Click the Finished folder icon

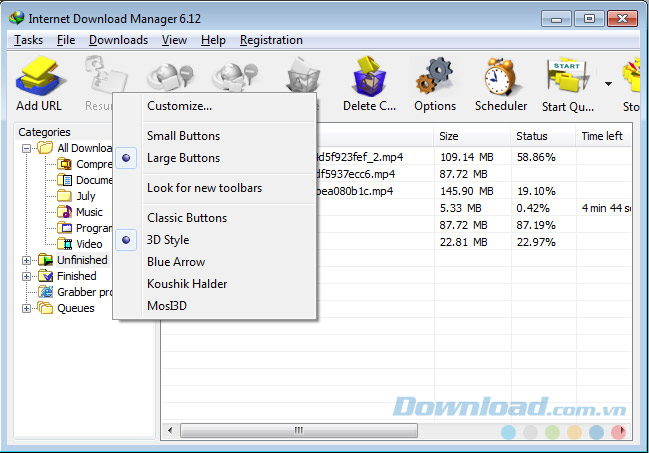45,276
